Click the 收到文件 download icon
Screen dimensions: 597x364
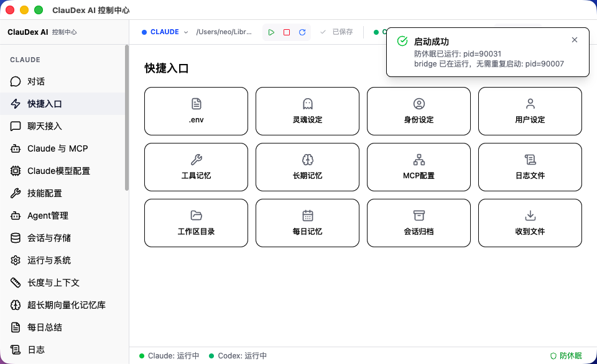(530, 216)
